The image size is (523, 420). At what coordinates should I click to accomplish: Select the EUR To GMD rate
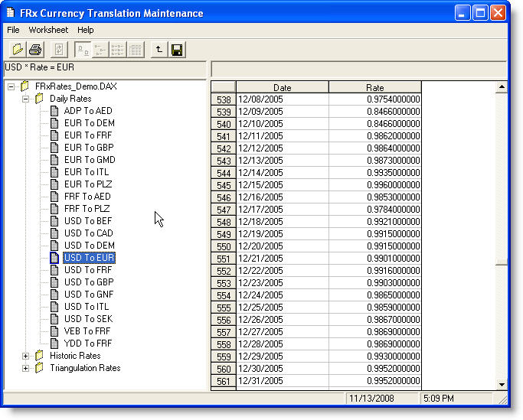(x=90, y=160)
